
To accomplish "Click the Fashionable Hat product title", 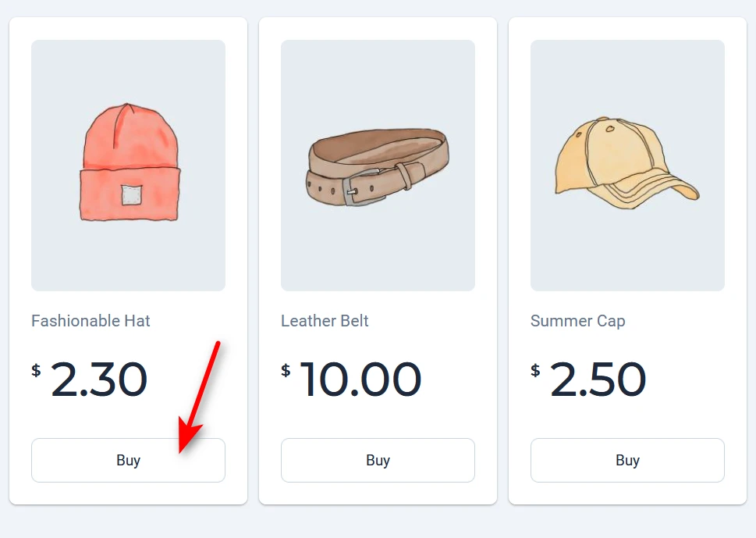I will tap(91, 321).
